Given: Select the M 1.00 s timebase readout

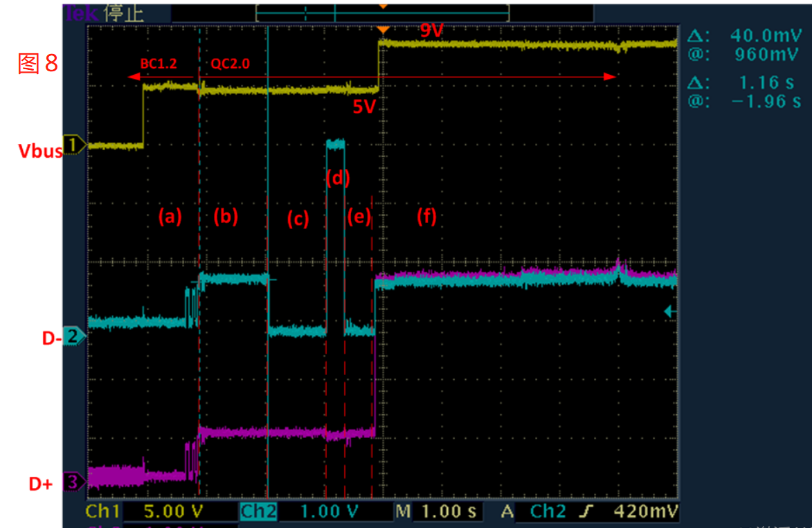Looking at the screenshot, I should pyautogui.click(x=438, y=512).
